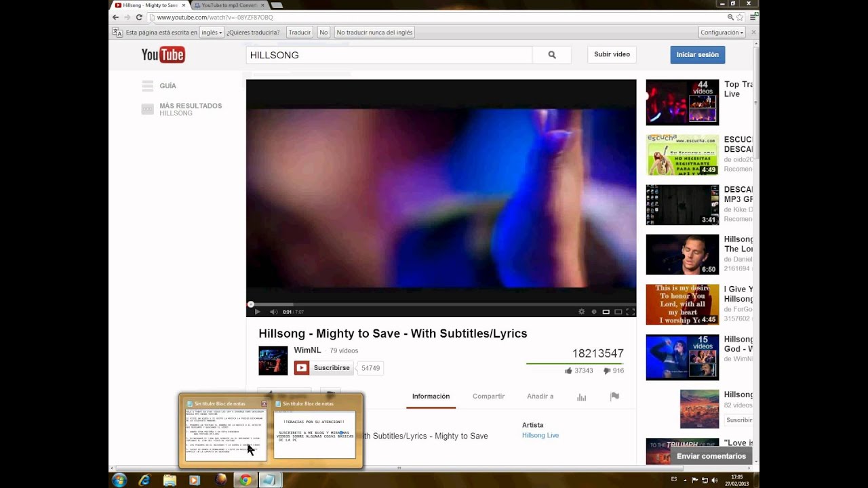The image size is (868, 488).
Task: Click the taskbar volume icon
Action: (715, 480)
